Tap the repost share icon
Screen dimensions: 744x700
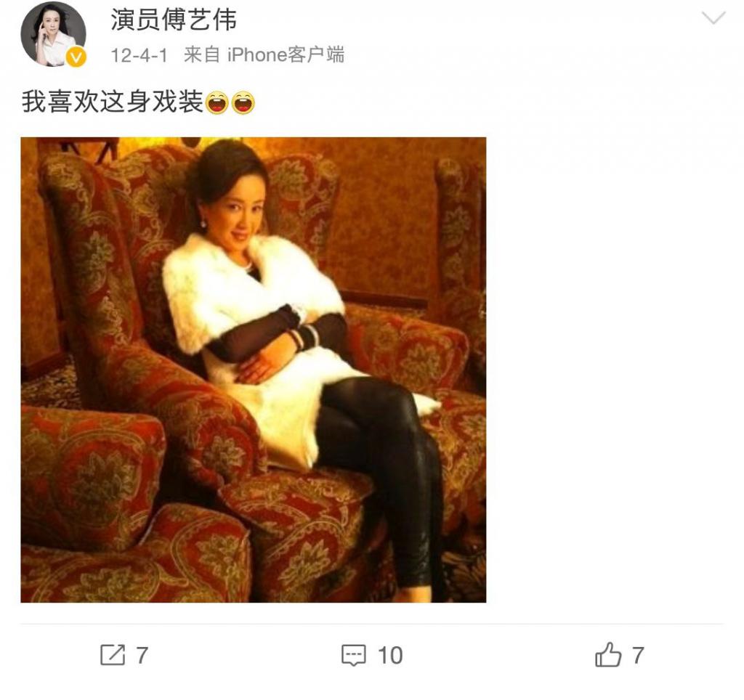[113, 655]
